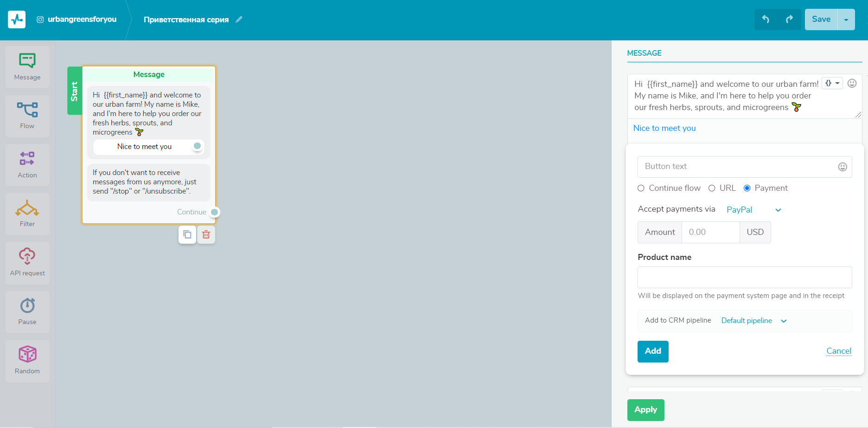Click the Message block header

pyautogui.click(x=149, y=74)
